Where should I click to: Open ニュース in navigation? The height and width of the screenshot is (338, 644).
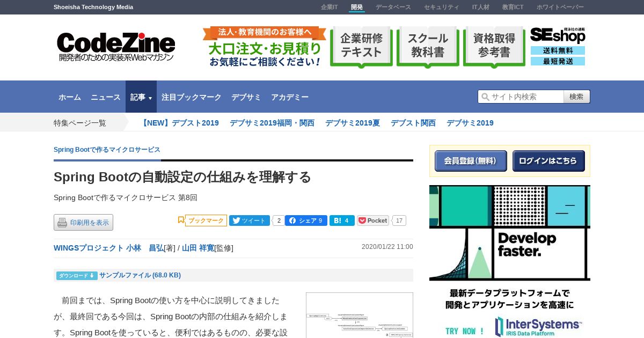coord(106,97)
